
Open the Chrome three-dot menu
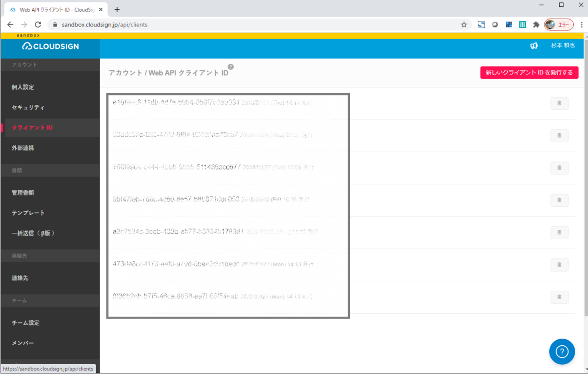(x=581, y=25)
